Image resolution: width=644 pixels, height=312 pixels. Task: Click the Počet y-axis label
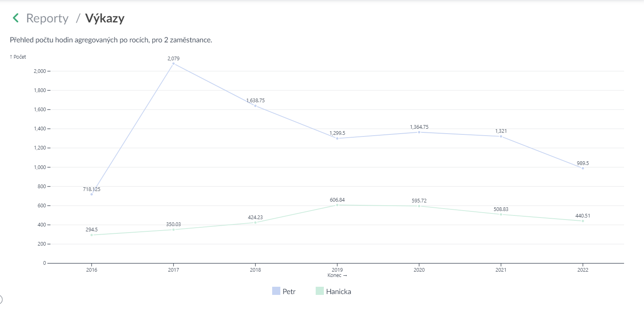click(x=18, y=57)
